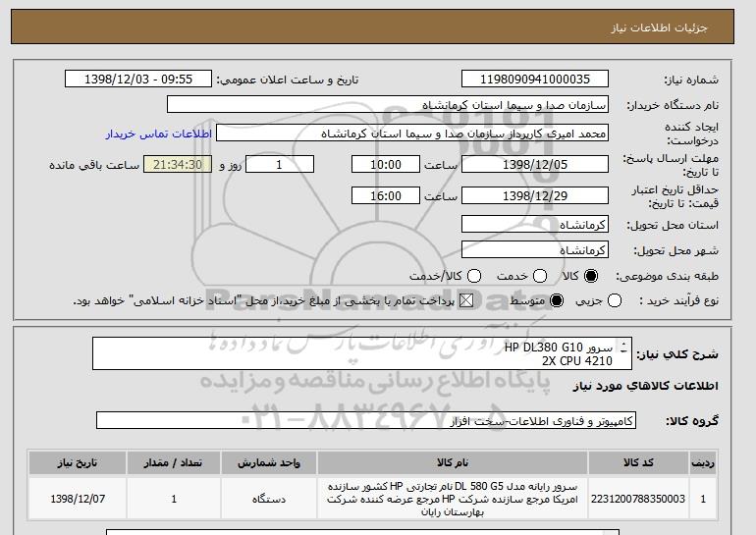Click the کد کالا column header

click(638, 462)
